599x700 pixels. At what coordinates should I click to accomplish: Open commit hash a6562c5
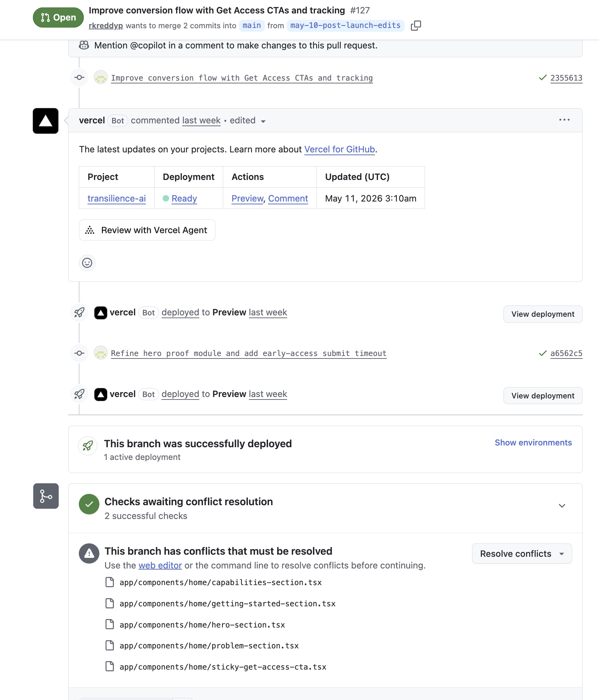(566, 354)
